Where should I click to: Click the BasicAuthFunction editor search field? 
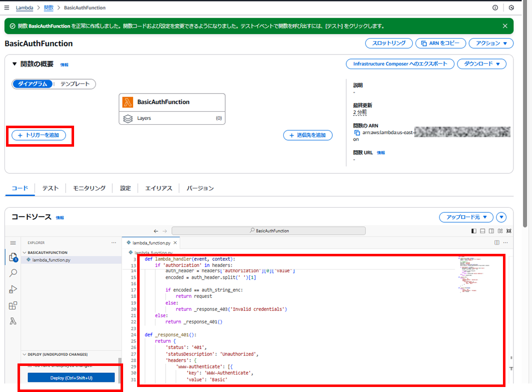tap(269, 231)
